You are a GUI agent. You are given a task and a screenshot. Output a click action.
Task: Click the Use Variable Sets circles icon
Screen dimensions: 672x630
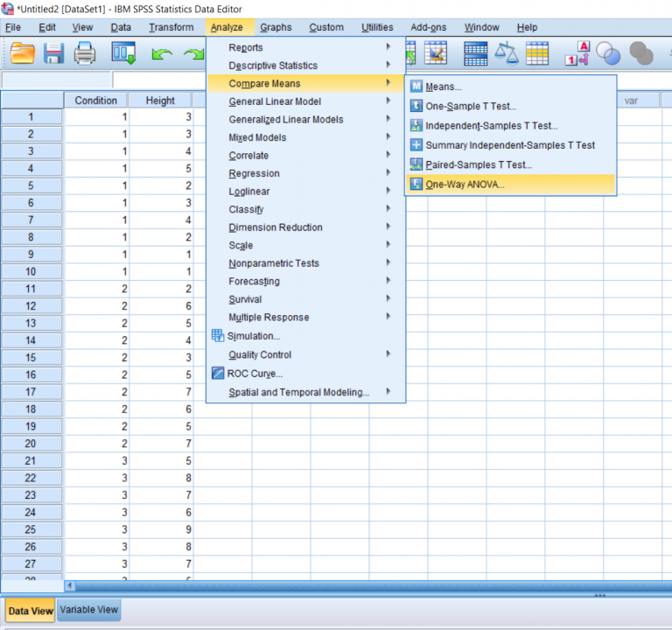point(608,53)
